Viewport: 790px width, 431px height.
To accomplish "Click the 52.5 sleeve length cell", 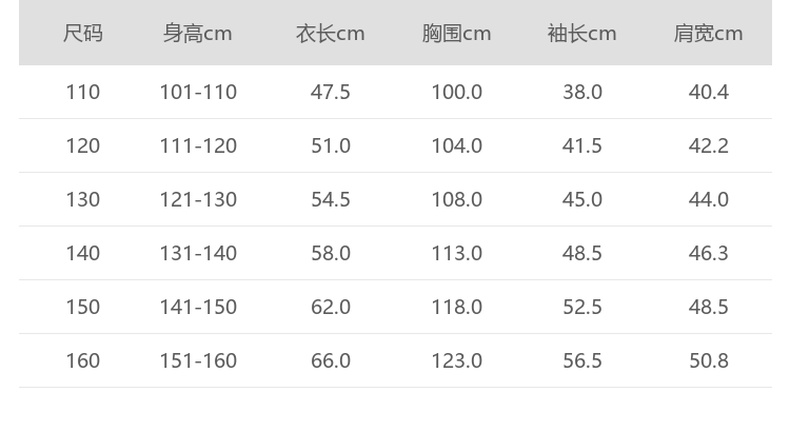I will click(582, 307).
